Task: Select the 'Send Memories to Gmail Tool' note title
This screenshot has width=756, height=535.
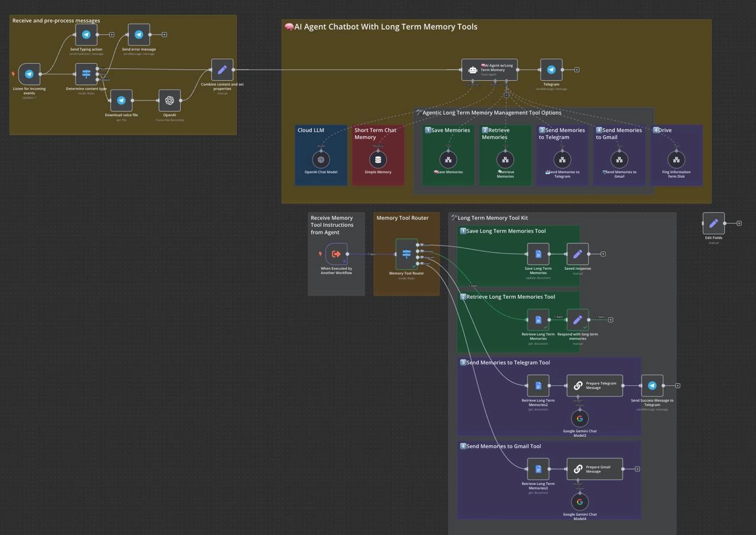Action: click(501, 446)
